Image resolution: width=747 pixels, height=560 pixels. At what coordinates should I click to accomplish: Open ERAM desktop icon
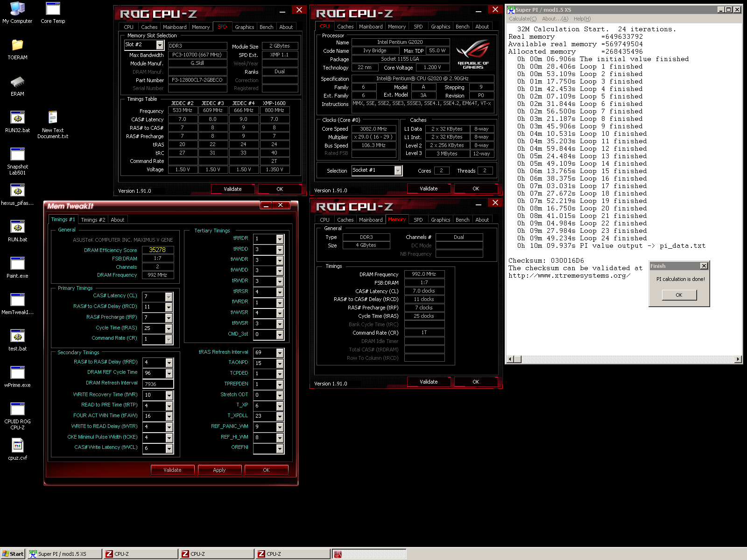17,86
